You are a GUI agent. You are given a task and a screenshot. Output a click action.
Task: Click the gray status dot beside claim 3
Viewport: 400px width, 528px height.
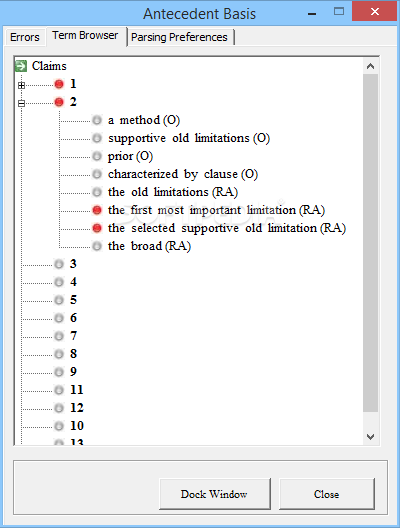click(59, 264)
